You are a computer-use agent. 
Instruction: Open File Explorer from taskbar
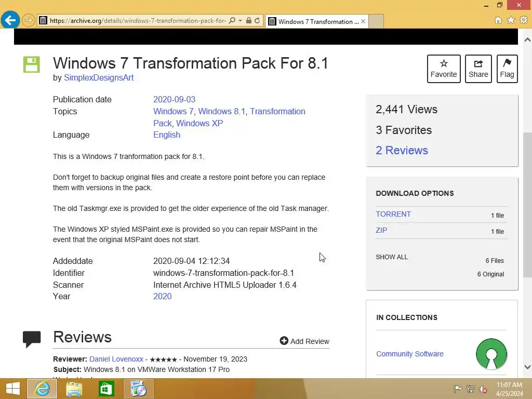pyautogui.click(x=74, y=389)
